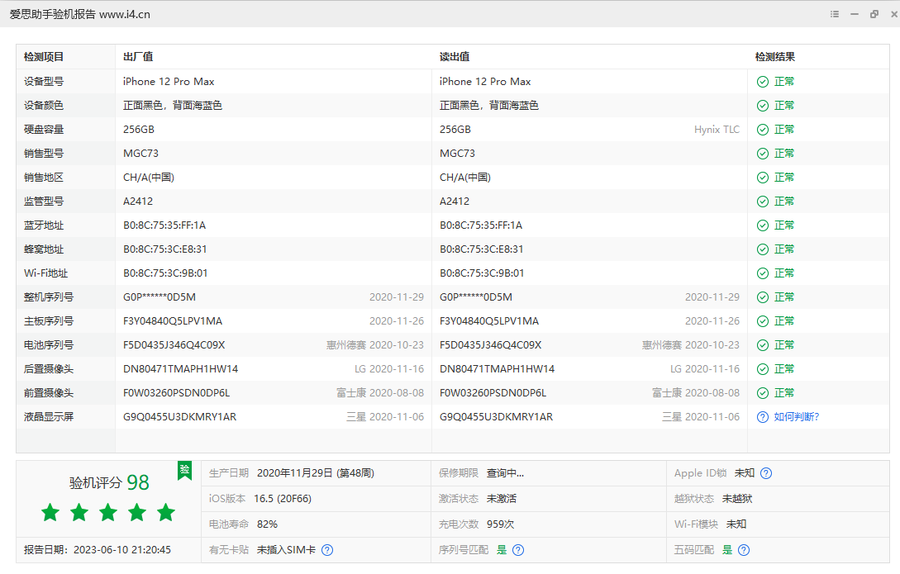Click help icon next to Apple ID锁

tap(766, 473)
